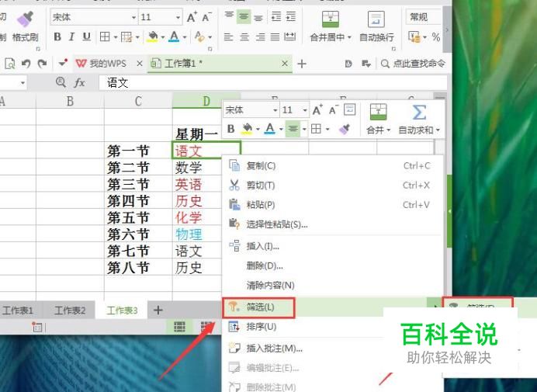Add a new document tab with plus
Screen dimensions: 537x392
pyautogui.click(x=302, y=64)
